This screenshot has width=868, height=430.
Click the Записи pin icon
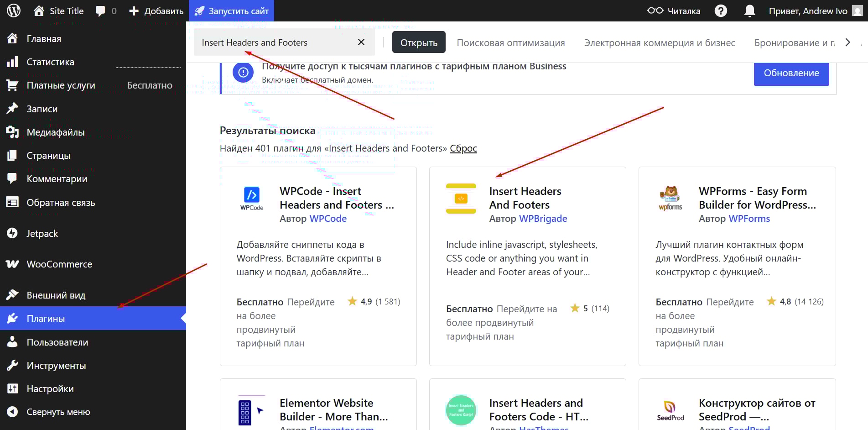(12, 109)
